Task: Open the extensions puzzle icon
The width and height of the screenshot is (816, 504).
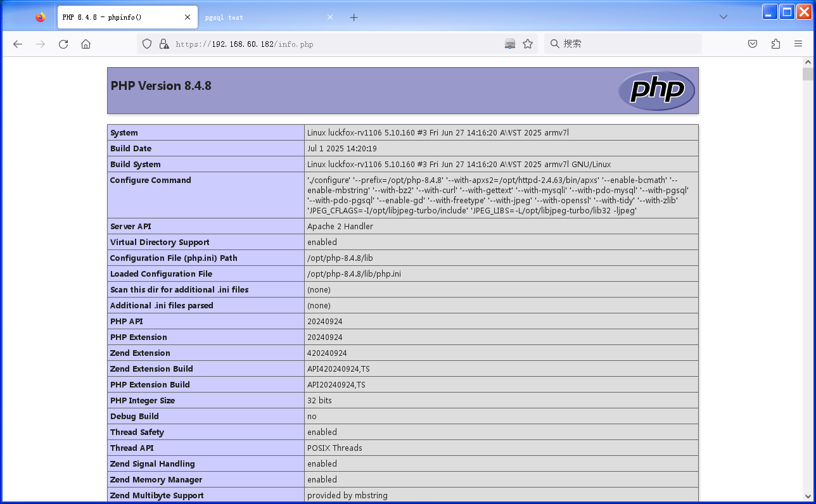Action: (x=775, y=44)
